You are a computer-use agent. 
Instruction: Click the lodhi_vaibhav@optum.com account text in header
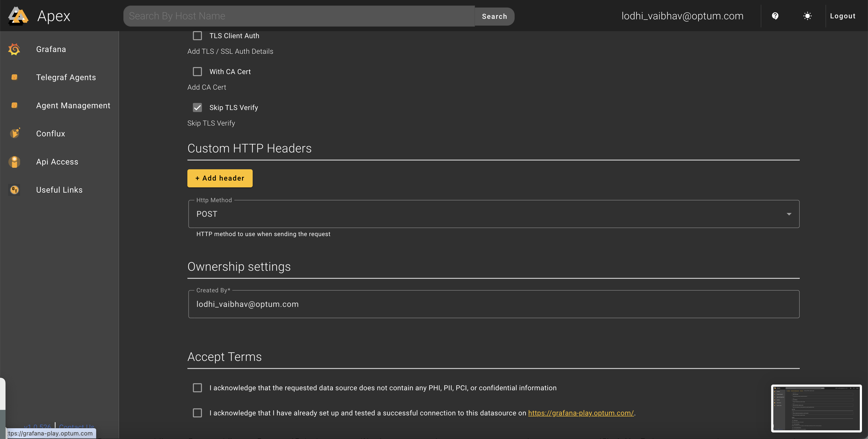tap(682, 16)
